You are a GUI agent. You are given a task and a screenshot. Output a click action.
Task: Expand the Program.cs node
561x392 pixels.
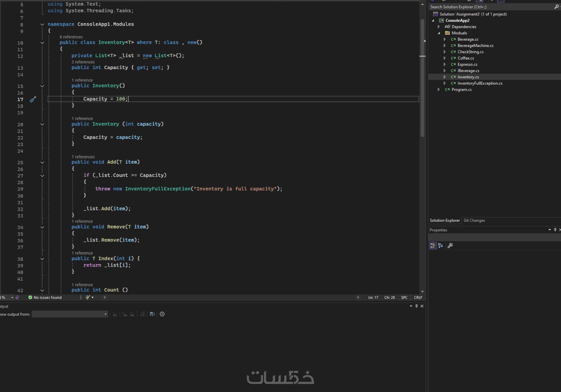[x=439, y=90]
